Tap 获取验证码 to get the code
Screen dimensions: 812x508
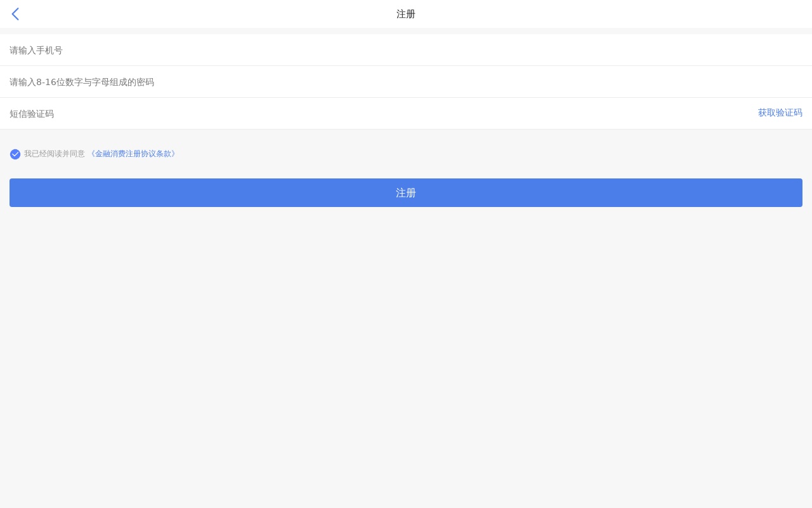tap(780, 112)
